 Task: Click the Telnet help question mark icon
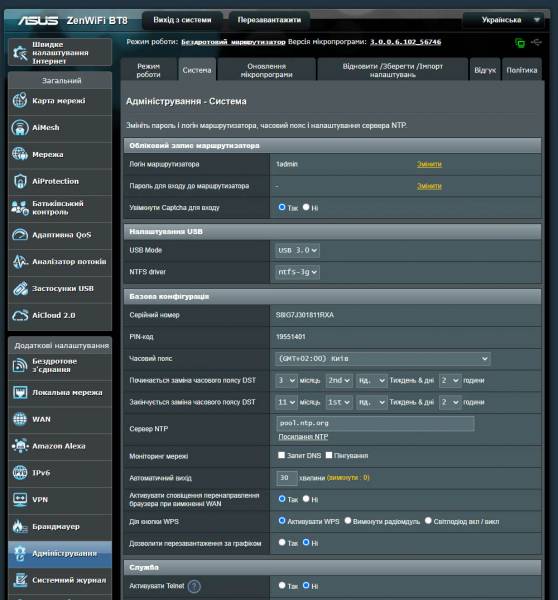pos(194,586)
